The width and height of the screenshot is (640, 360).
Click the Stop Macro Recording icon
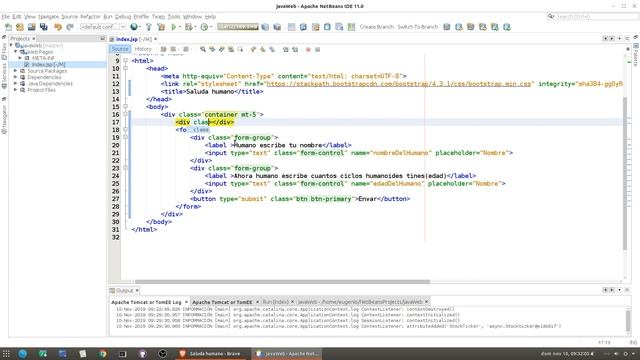318,49
